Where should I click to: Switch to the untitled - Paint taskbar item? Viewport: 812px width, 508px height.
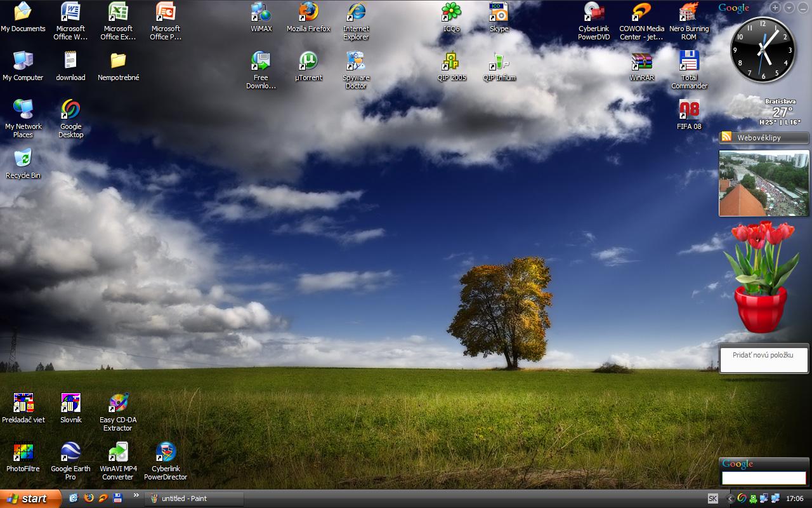pos(194,498)
